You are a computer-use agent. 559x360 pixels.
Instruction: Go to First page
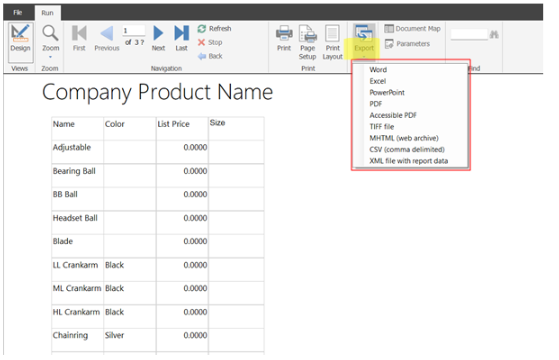point(79,38)
